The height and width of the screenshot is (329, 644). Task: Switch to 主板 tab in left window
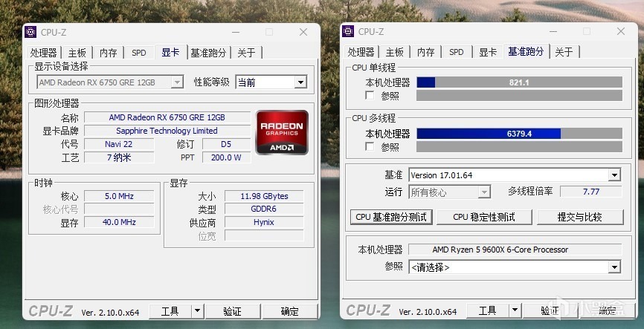pos(77,53)
